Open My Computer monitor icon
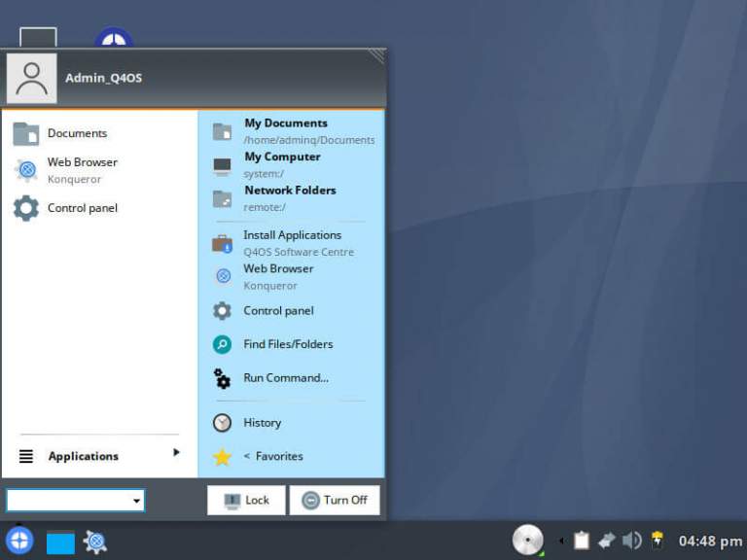The image size is (747, 560). (222, 165)
